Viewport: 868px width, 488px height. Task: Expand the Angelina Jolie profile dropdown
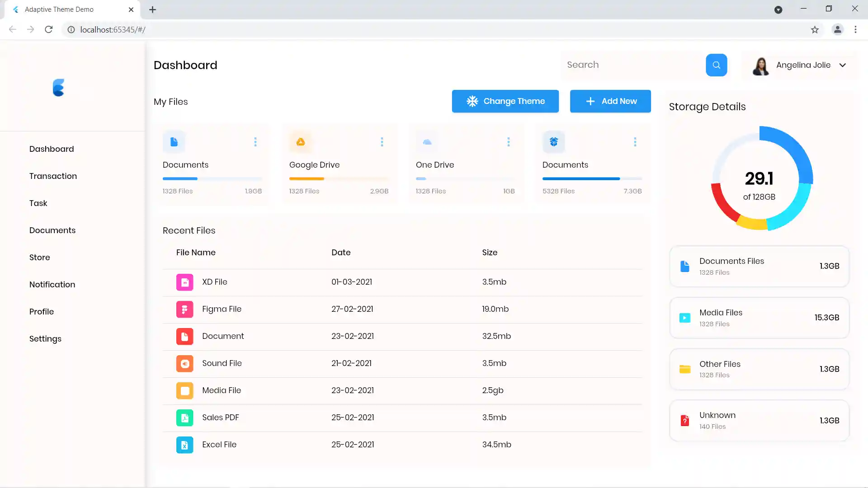click(x=843, y=65)
